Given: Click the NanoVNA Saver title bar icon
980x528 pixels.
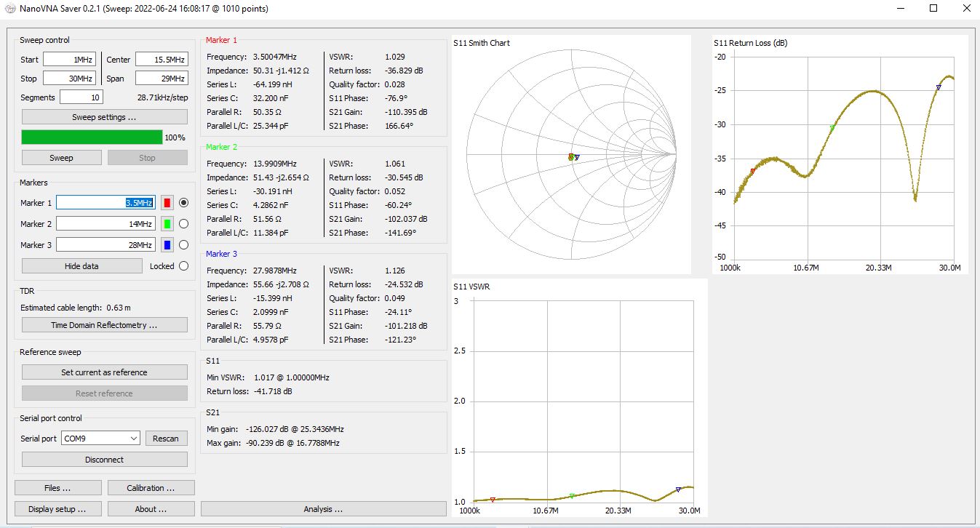Looking at the screenshot, I should (9, 9).
